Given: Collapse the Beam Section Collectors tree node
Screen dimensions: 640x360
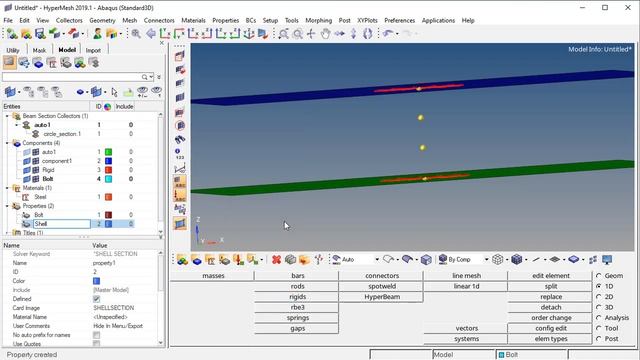Looking at the screenshot, I should [7, 116].
